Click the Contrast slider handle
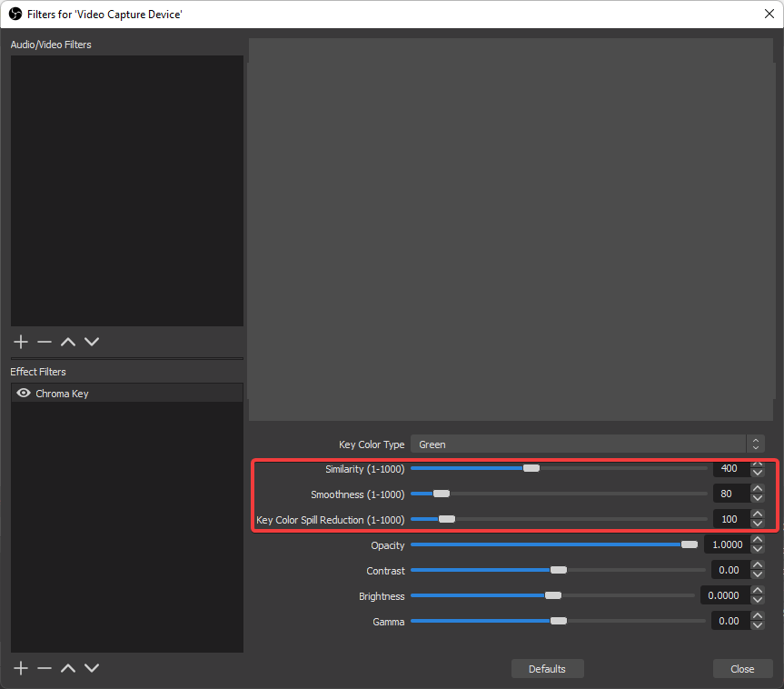The width and height of the screenshot is (784, 689). click(558, 570)
